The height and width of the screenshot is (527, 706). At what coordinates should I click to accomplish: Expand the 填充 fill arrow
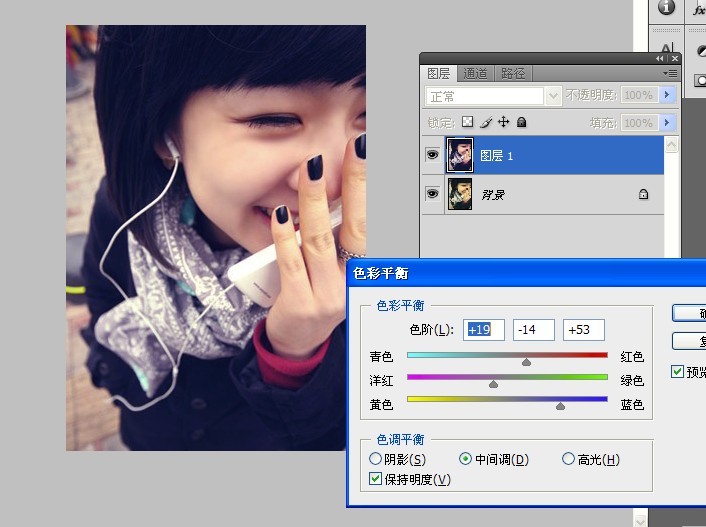pos(666,123)
